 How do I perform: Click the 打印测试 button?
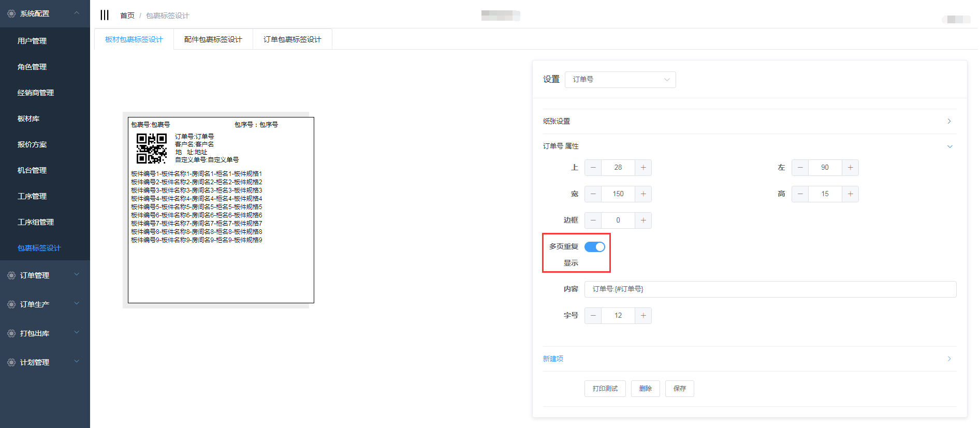point(605,389)
